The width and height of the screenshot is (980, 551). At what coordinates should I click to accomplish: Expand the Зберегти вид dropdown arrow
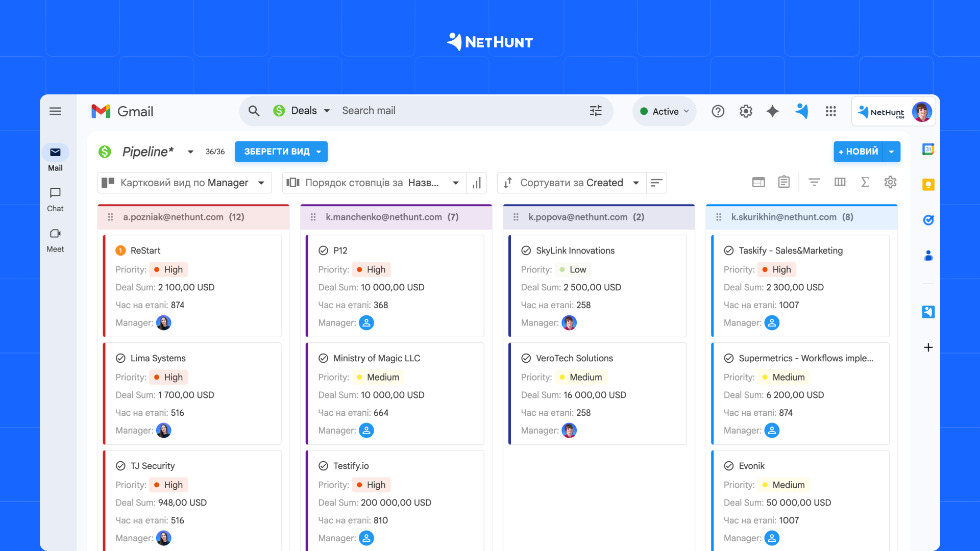pos(318,152)
